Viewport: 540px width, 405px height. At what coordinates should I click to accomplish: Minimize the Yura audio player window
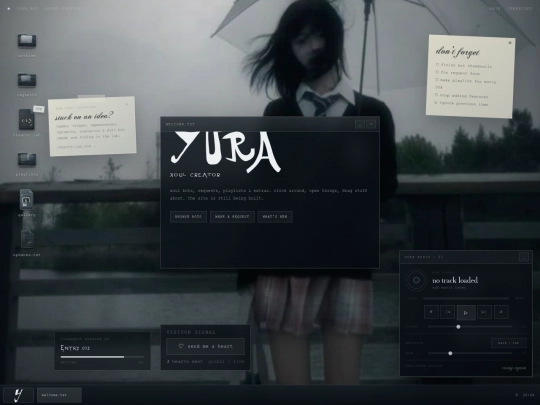tap(524, 257)
